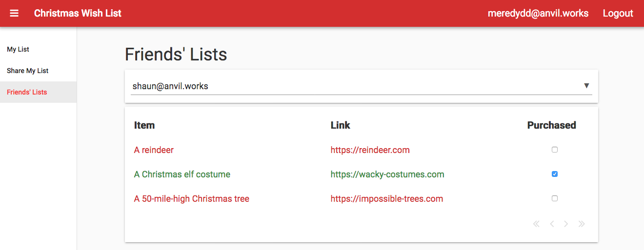This screenshot has width=644, height=250.
Task: Click the meredydd@anvil.works account label
Action: (x=538, y=13)
